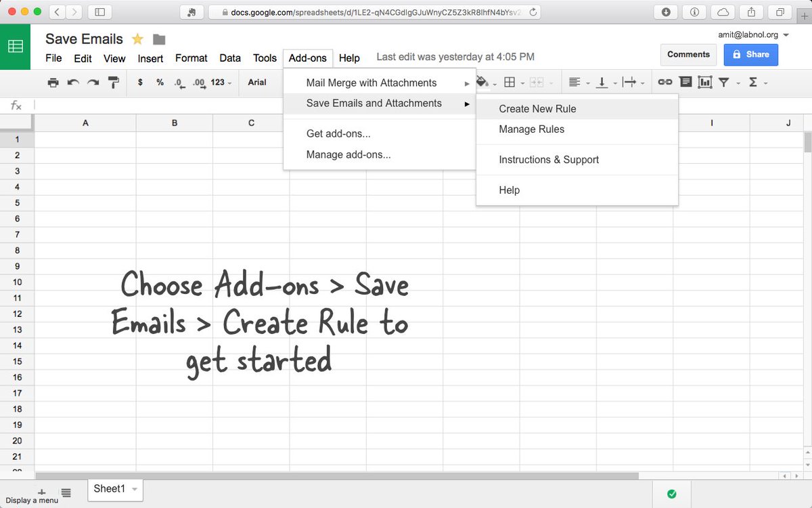Open the functions (Σ) tool

coord(753,81)
